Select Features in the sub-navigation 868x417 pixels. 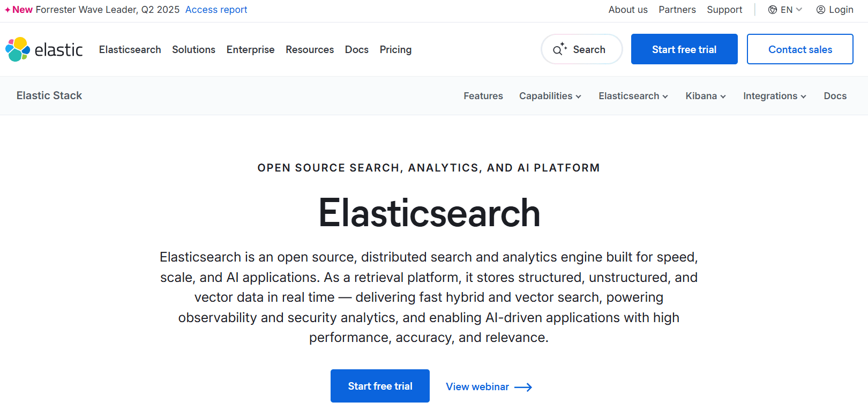point(483,96)
